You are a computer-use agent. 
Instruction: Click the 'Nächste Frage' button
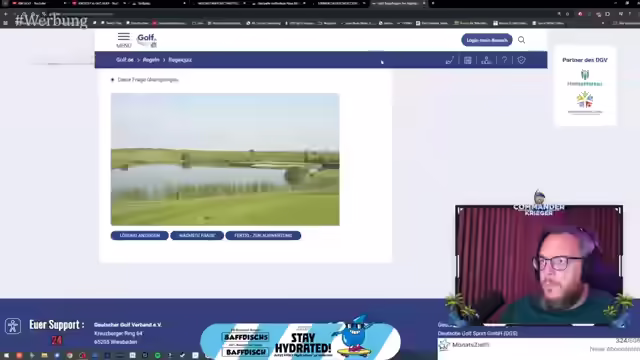(197, 236)
